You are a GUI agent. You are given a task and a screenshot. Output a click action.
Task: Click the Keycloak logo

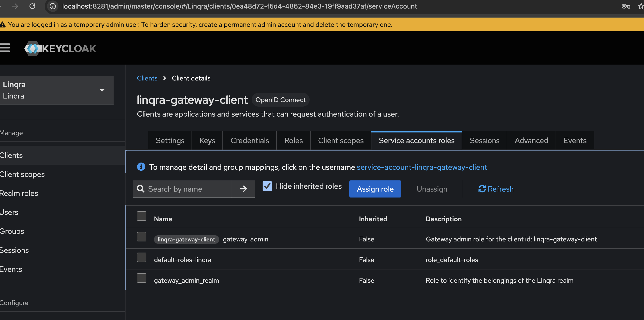tap(60, 49)
